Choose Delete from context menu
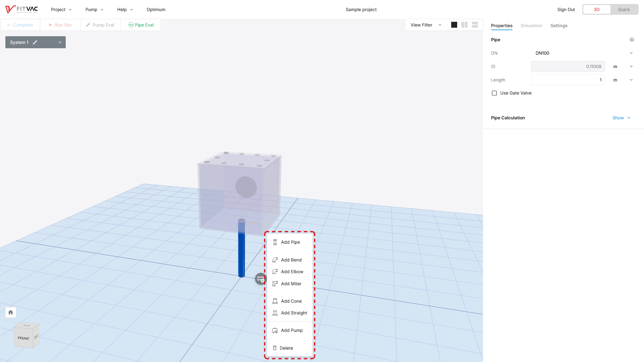This screenshot has width=644, height=362. [x=290, y=348]
